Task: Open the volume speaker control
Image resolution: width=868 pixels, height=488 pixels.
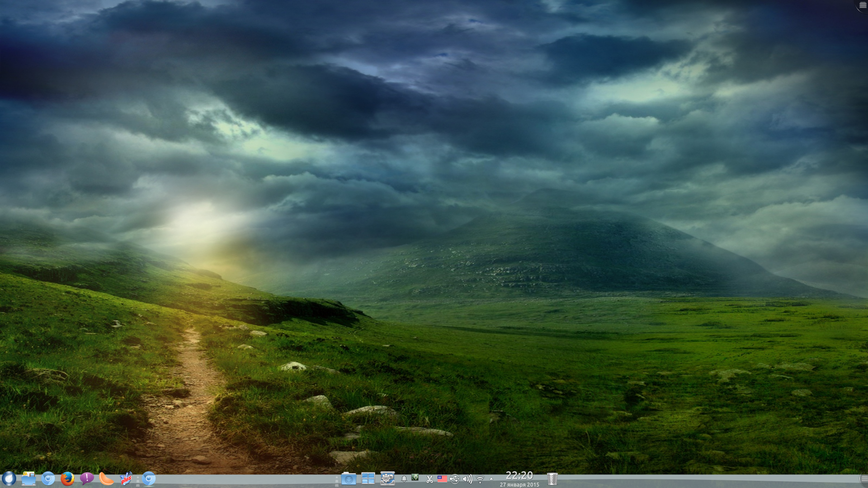Action: pos(467,479)
